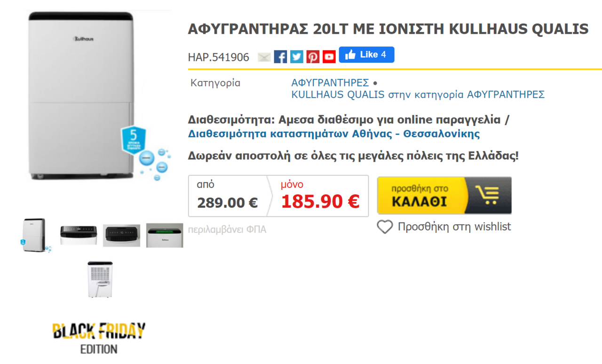Click the shopping cart icon on yellow button
Screen dimensions: 602x364
[x=487, y=195]
